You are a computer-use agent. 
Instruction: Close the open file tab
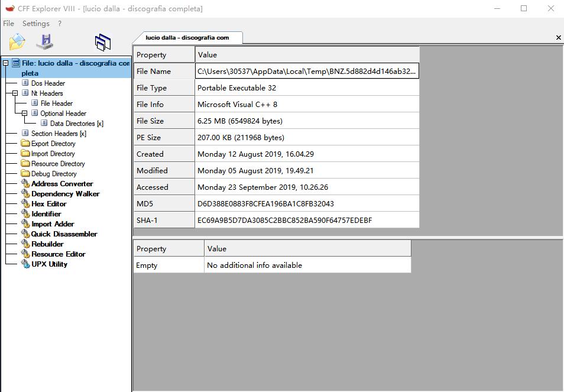click(x=557, y=37)
